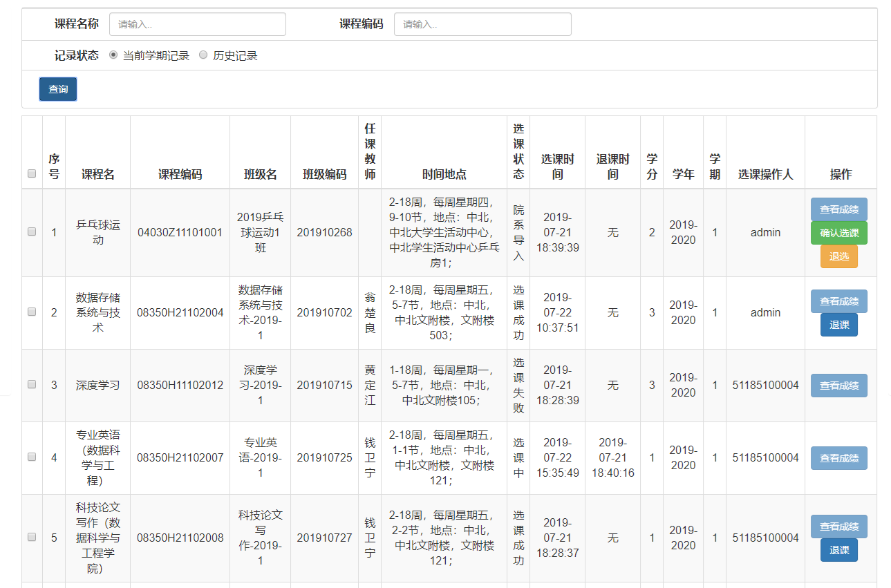Check the row for 数据存储系统与技术 course
Screen dimensions: 891x588
(32, 312)
